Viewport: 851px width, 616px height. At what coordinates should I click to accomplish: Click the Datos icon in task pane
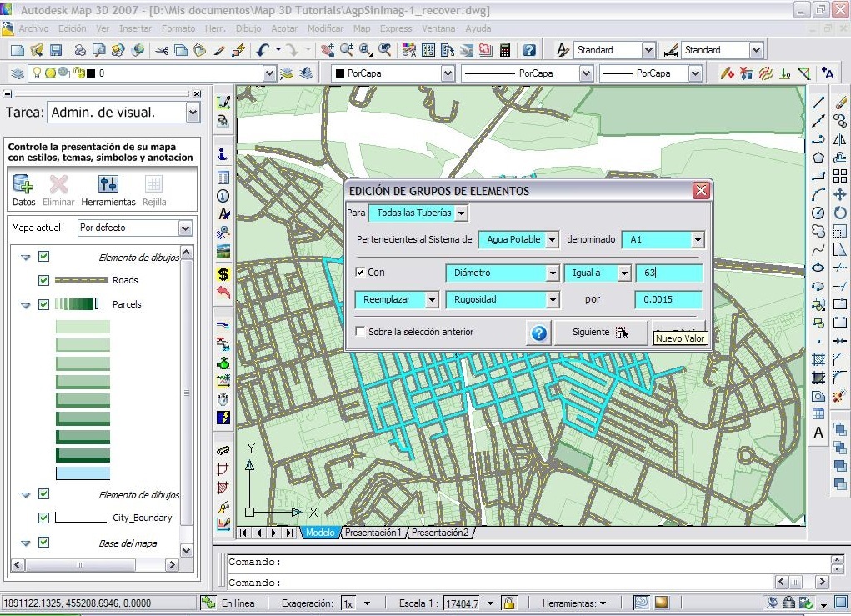[x=23, y=185]
